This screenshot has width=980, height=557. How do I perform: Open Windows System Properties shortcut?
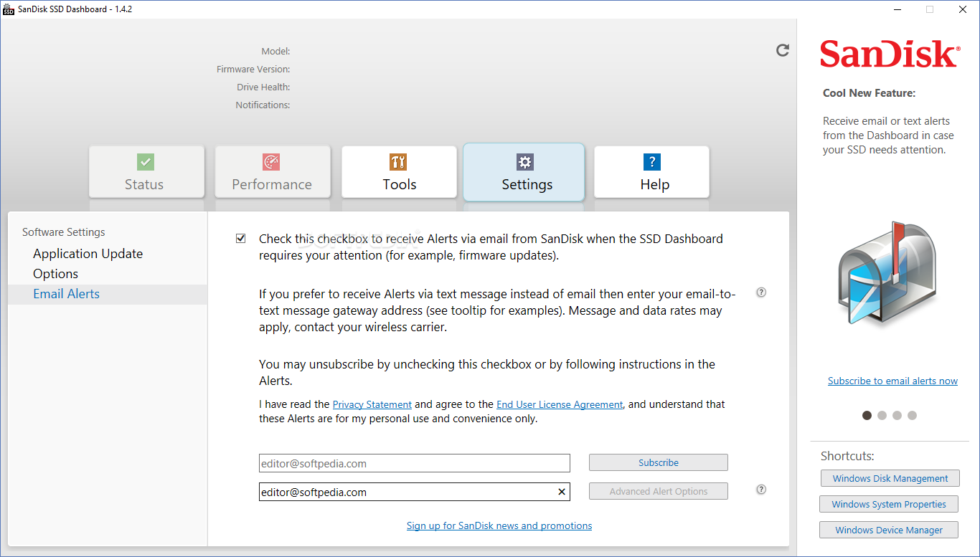889,504
